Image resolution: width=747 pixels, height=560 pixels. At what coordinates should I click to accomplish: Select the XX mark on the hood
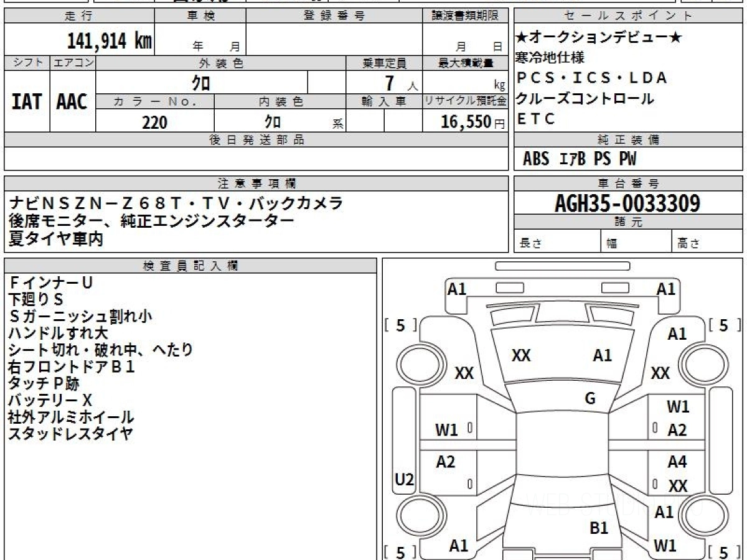[x=521, y=355]
